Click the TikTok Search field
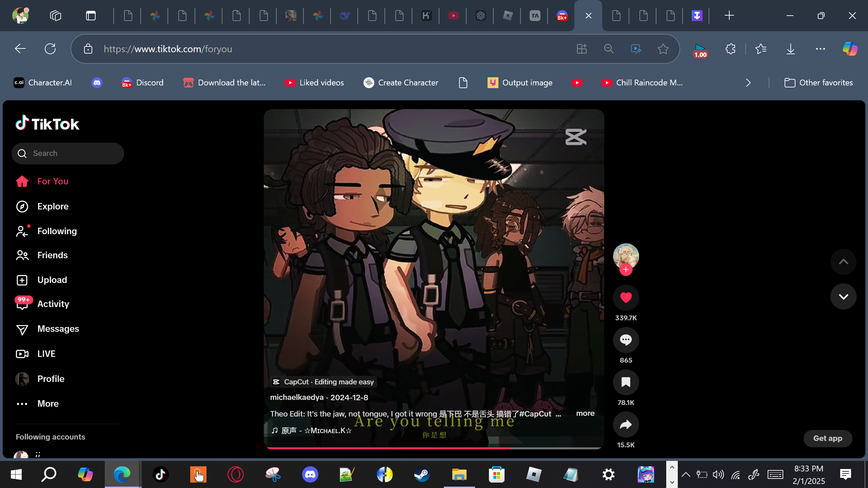 [x=68, y=154]
